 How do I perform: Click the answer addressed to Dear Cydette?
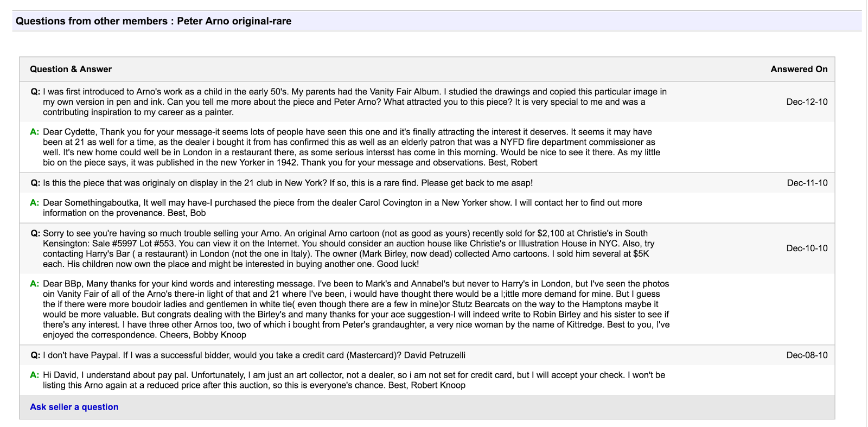[352, 147]
